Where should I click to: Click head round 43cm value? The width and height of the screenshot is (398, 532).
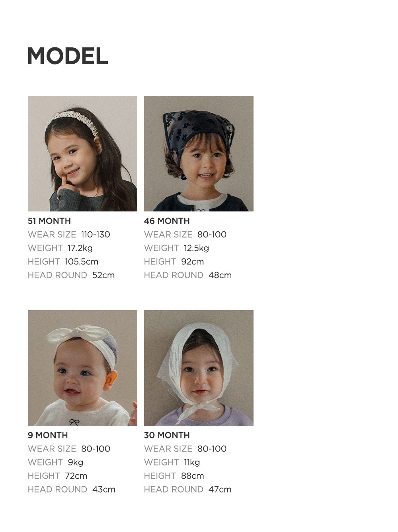click(104, 489)
